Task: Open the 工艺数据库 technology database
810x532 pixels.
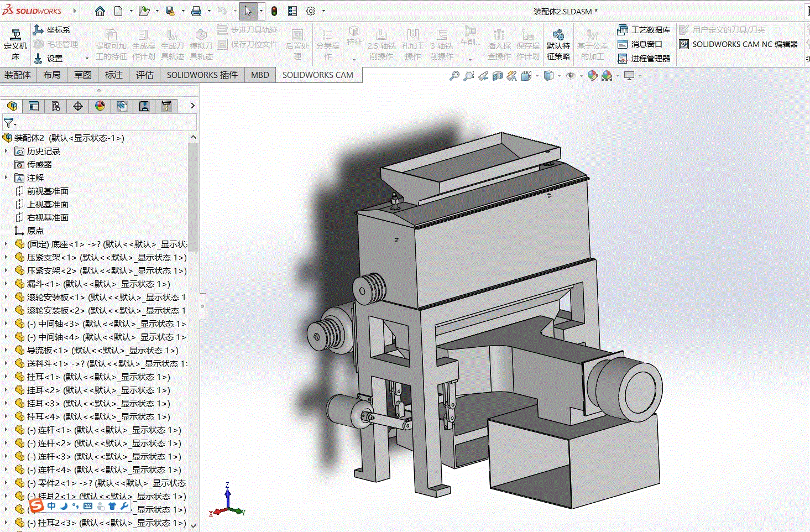Action: click(x=644, y=30)
